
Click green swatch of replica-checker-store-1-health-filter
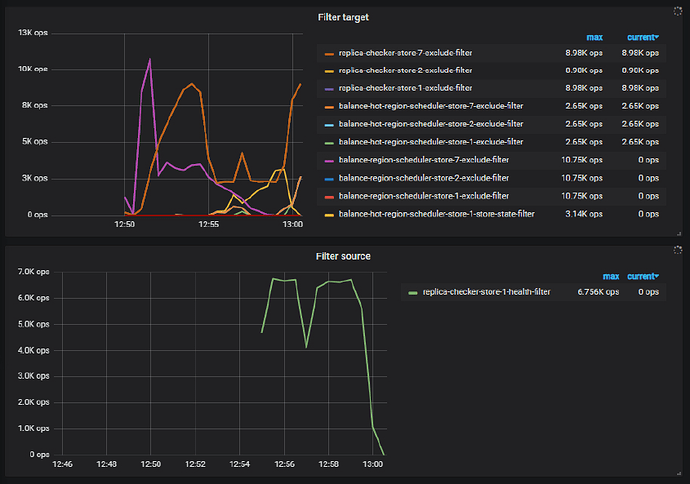tap(413, 293)
